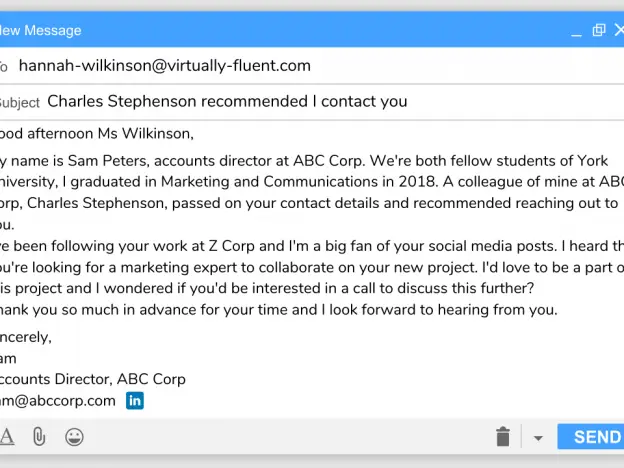The width and height of the screenshot is (624, 468).
Task: Open the LinkedIn icon in the signature
Action: [x=135, y=400]
